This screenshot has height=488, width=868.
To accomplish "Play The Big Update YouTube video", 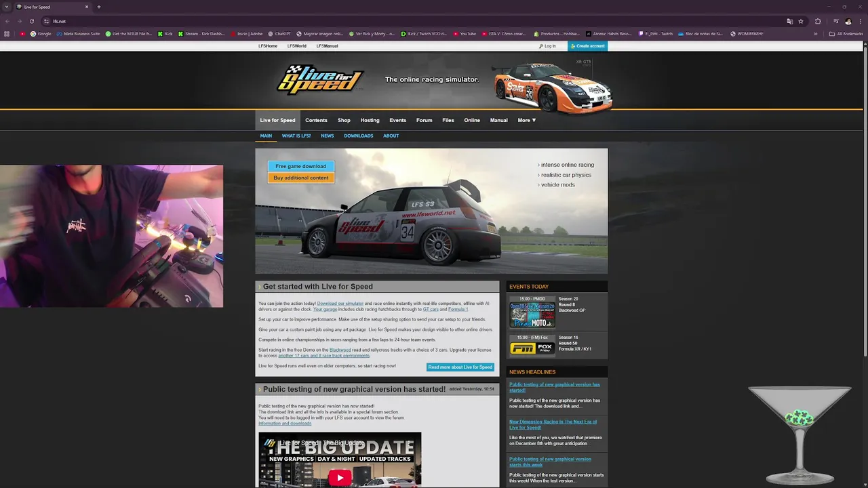I will [340, 477].
